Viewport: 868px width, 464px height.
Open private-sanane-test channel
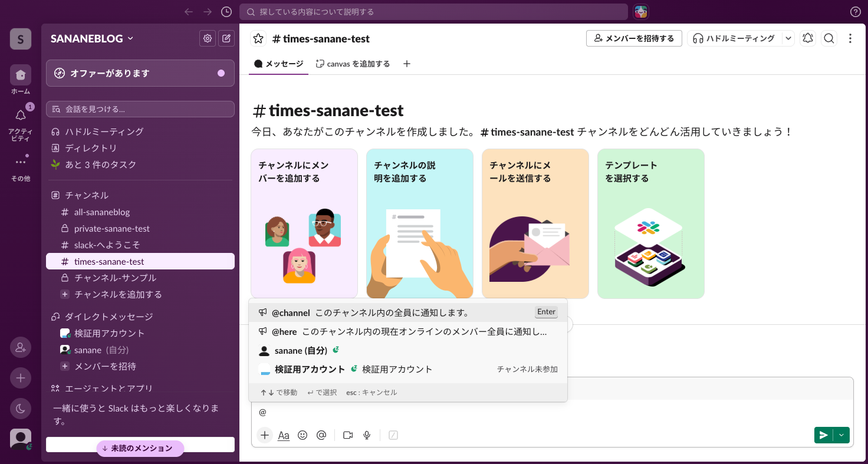point(140,228)
